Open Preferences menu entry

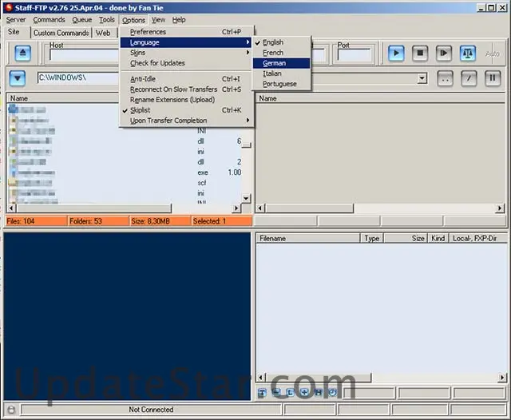click(x=186, y=32)
